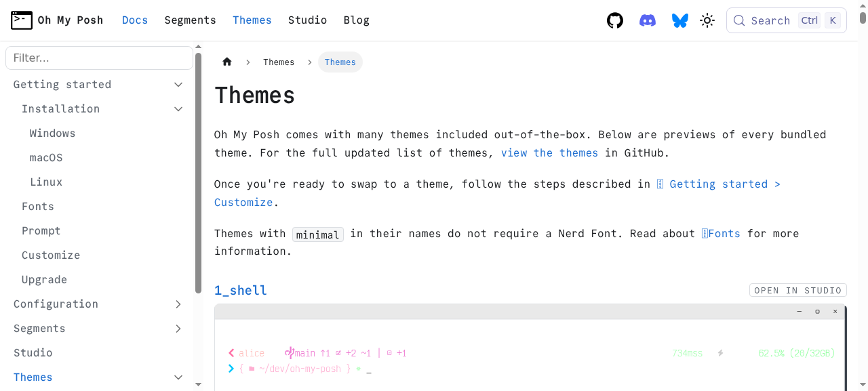868x391 pixels.
Task: Open the GitHub repository icon
Action: [615, 20]
